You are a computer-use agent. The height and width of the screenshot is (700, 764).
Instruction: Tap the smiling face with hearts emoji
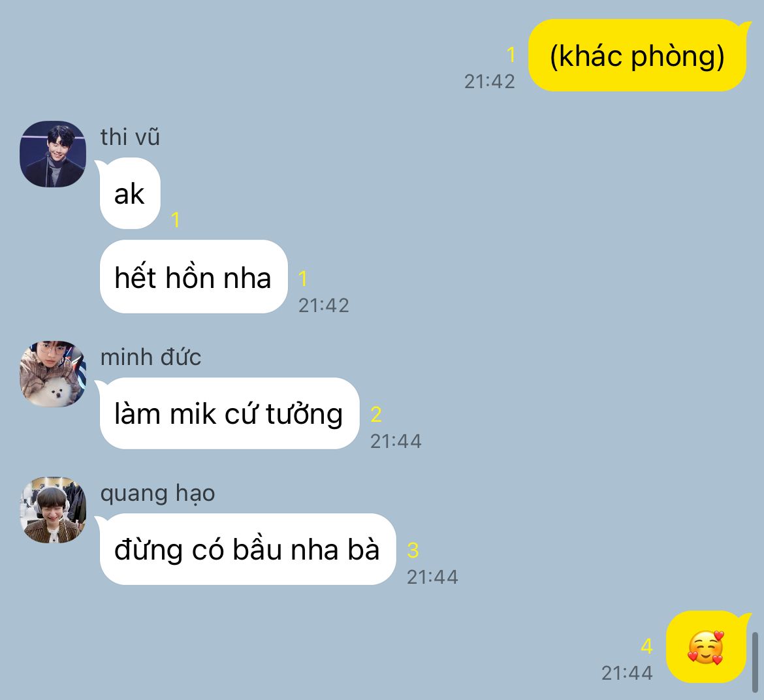coord(705,647)
